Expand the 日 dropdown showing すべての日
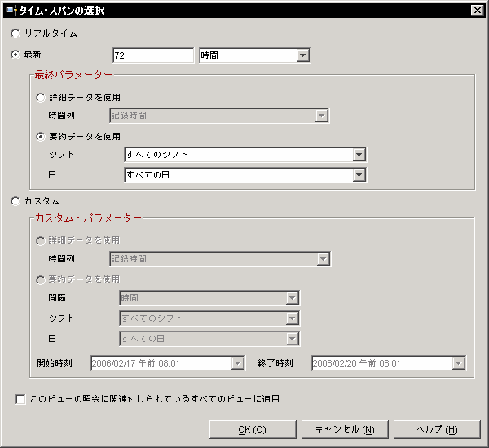This screenshot has height=448, width=489. pos(359,174)
